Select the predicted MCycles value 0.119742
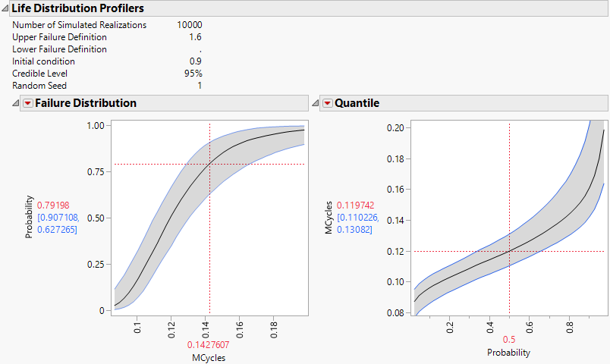Screen dimensions: 610x364 pos(353,206)
